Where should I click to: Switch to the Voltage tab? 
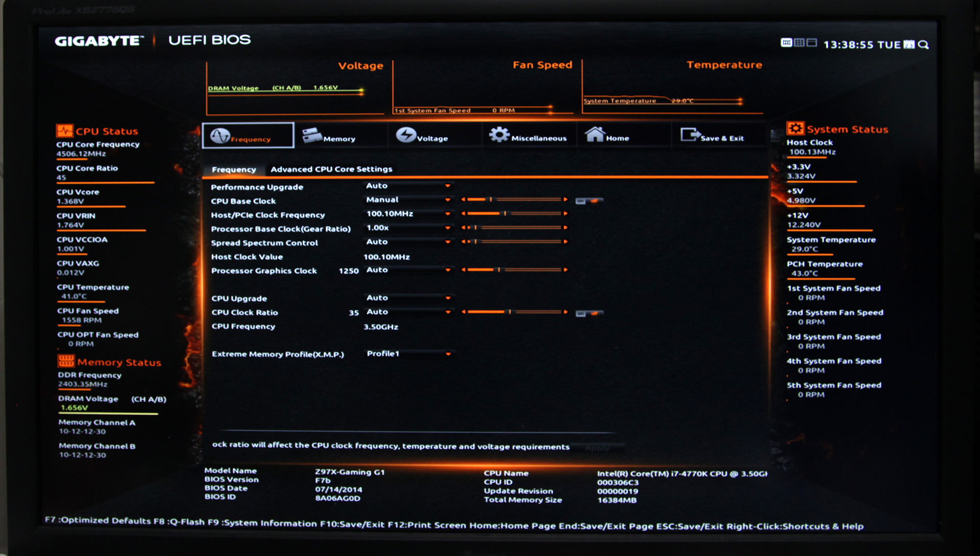click(435, 136)
